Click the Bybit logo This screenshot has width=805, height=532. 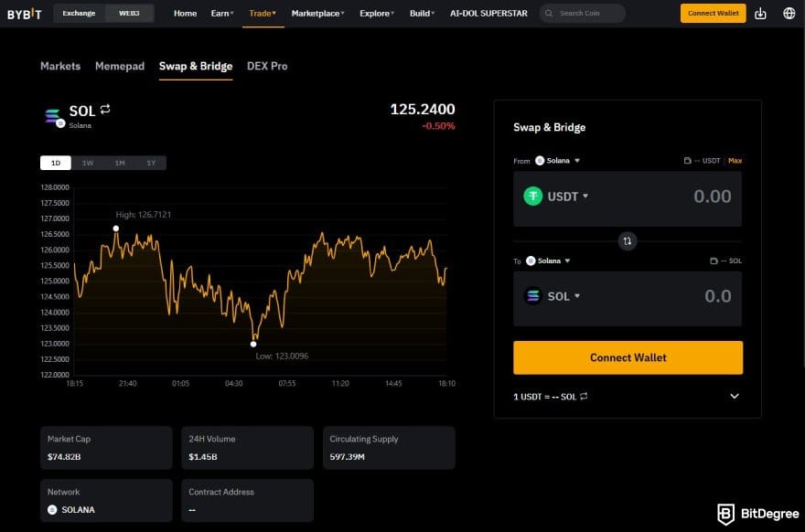(24, 14)
